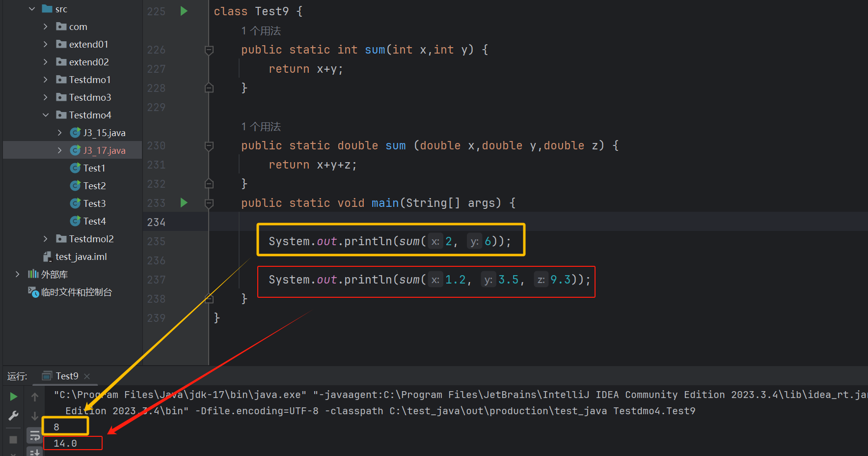Run main method from line 233 gutter
The width and height of the screenshot is (868, 456).
[184, 202]
